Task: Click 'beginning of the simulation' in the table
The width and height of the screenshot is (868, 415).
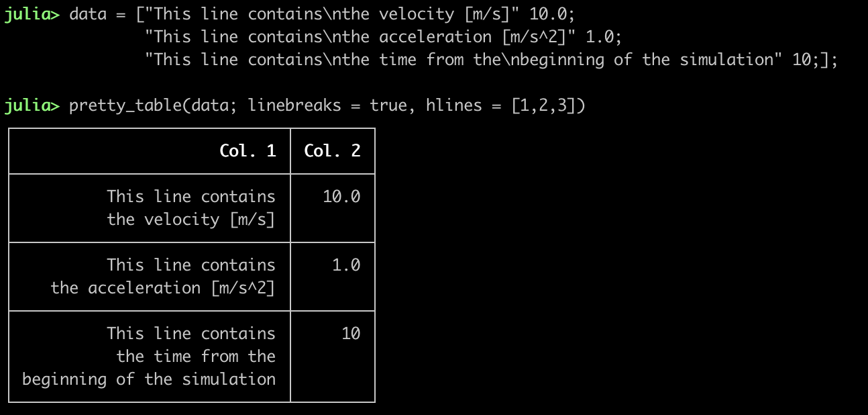Action: click(148, 379)
